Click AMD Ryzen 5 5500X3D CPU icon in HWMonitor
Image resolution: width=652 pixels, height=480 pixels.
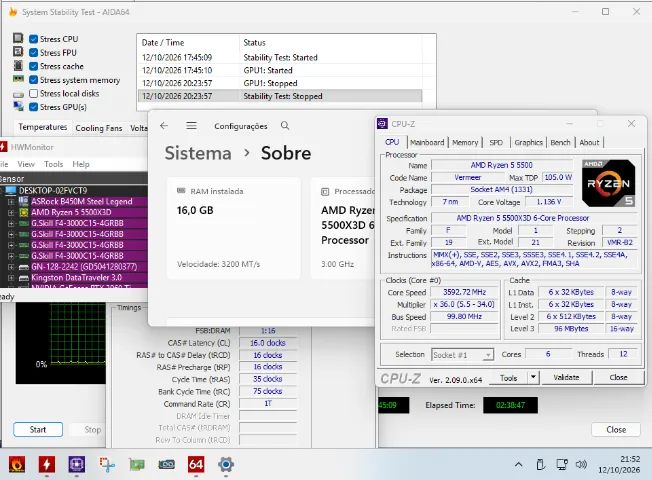(x=24, y=212)
